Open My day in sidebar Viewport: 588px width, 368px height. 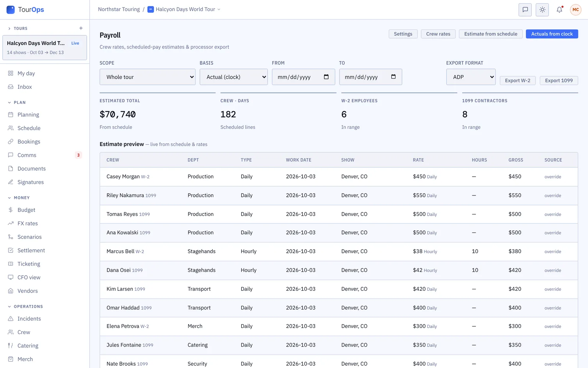click(45, 73)
